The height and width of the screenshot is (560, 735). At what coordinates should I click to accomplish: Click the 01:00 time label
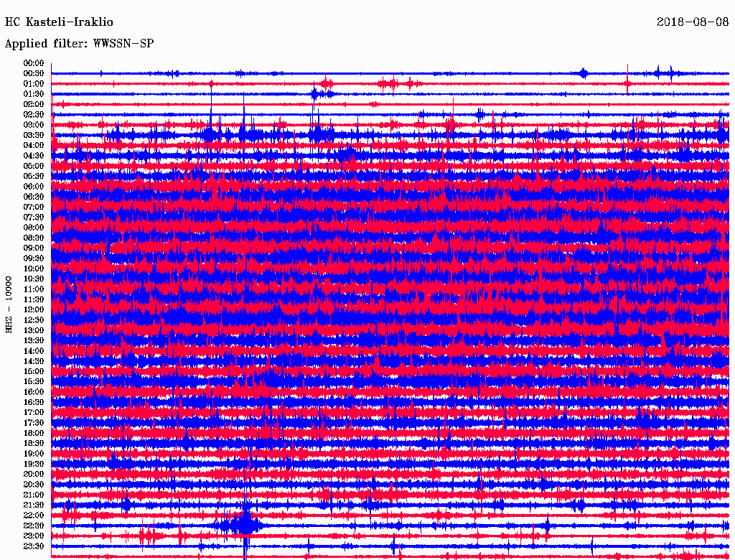(34, 84)
